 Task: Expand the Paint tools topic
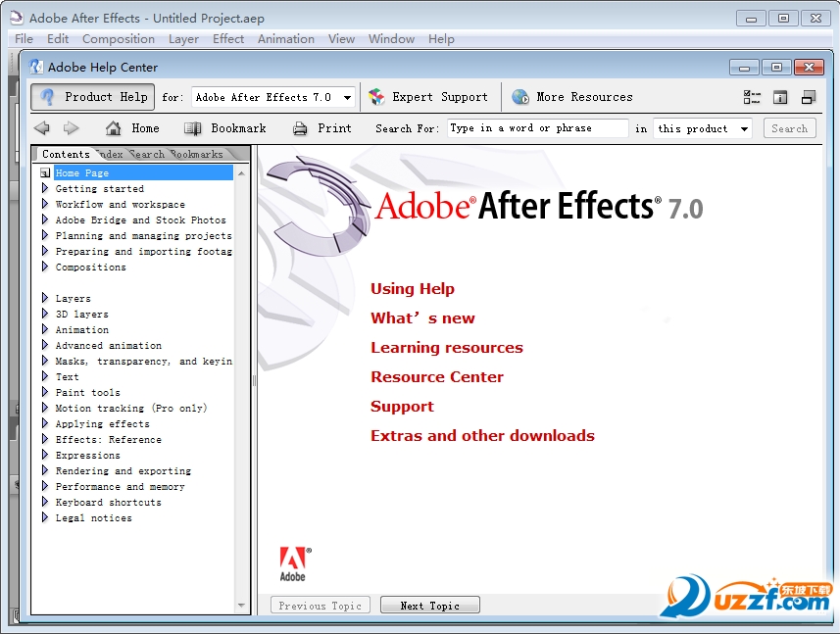coord(45,391)
